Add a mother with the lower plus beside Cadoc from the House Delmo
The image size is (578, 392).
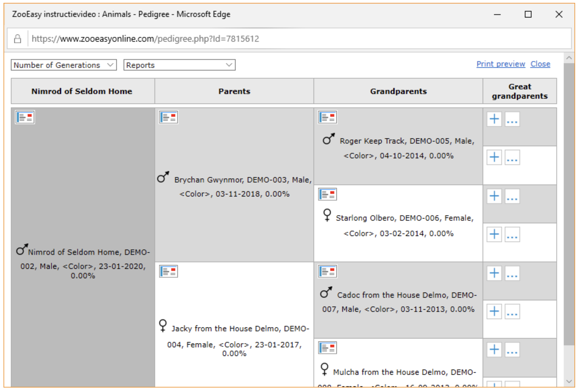(494, 312)
